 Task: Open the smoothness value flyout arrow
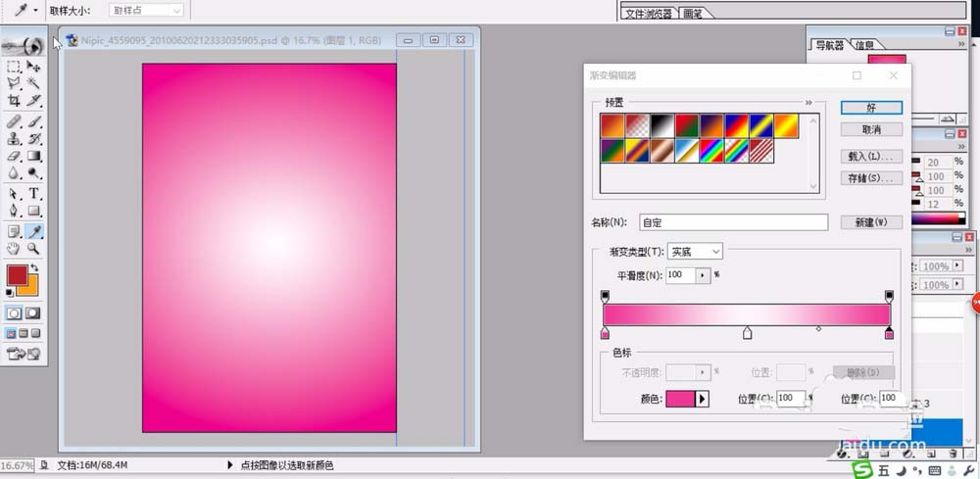pos(703,275)
